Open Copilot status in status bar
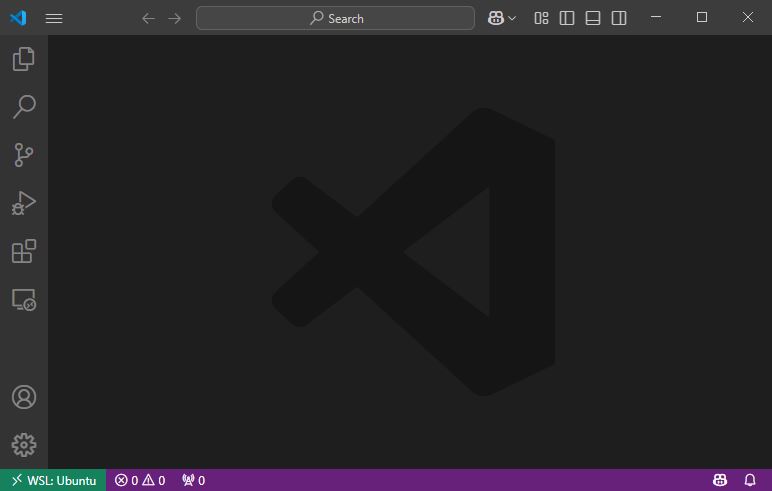 pos(720,480)
